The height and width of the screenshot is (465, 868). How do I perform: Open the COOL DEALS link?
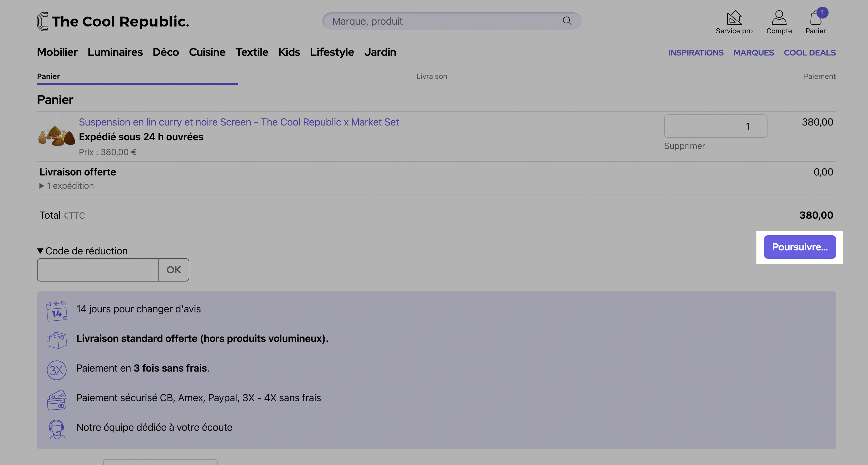(810, 53)
